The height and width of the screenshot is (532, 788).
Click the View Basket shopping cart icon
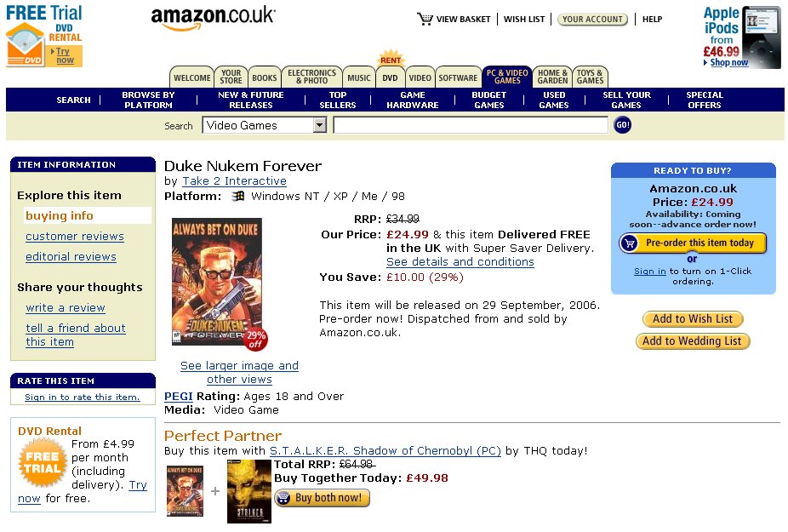(425, 19)
